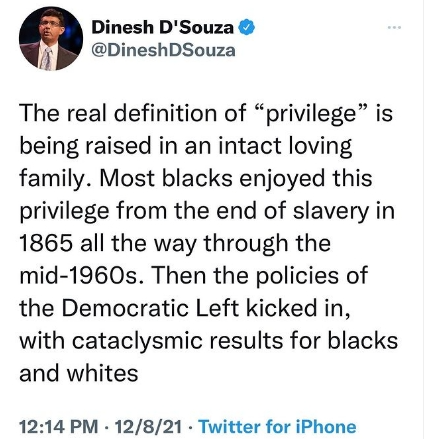Open the three-dot more options menu

click(395, 27)
